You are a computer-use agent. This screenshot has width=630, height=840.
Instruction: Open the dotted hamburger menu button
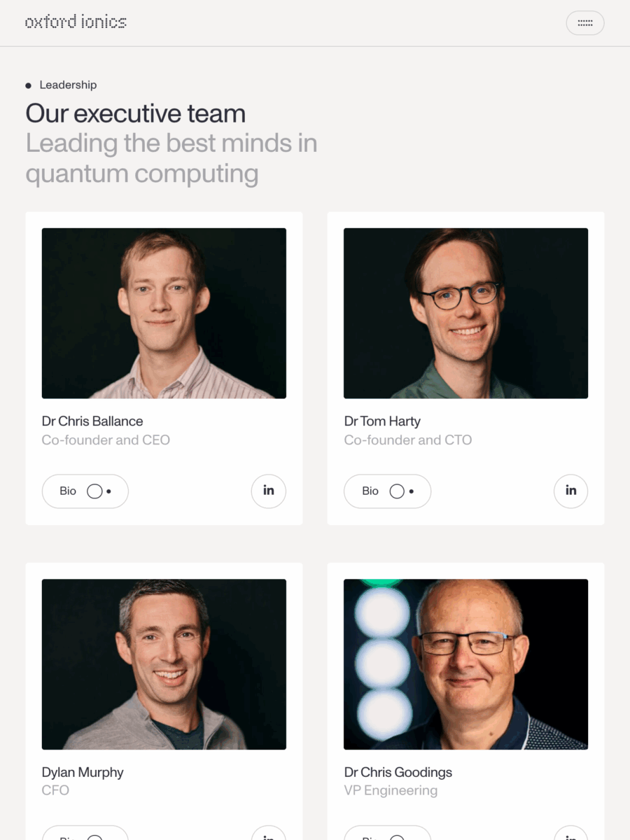584,23
